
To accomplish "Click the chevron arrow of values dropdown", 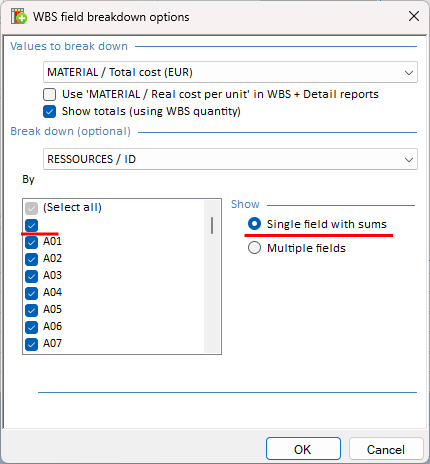I will point(409,72).
